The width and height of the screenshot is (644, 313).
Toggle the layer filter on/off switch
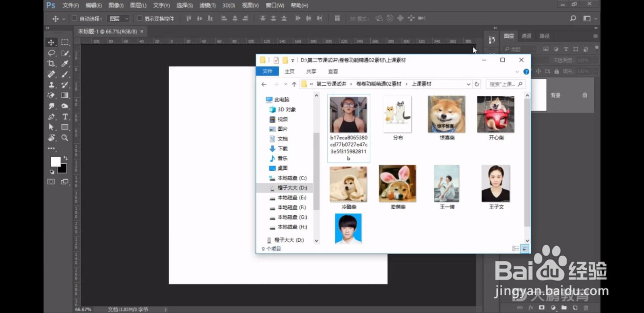(597, 48)
